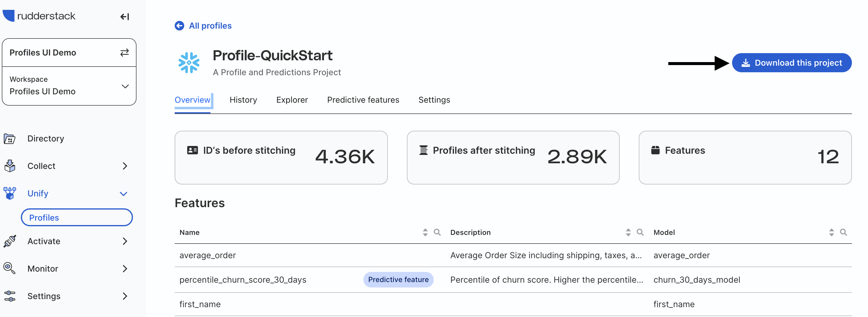The height and width of the screenshot is (317, 868).
Task: Click the Monitor magnifier icon
Action: pos(10,268)
